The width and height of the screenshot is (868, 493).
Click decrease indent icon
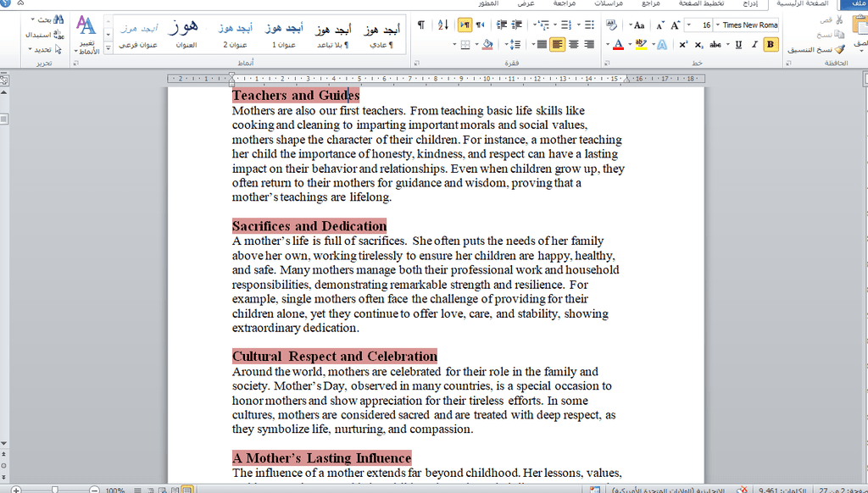[518, 25]
